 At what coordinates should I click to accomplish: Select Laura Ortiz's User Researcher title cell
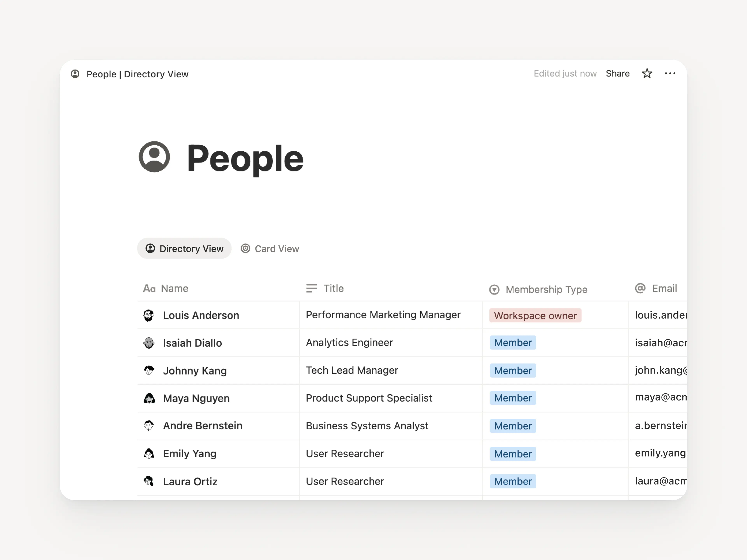coord(345,481)
